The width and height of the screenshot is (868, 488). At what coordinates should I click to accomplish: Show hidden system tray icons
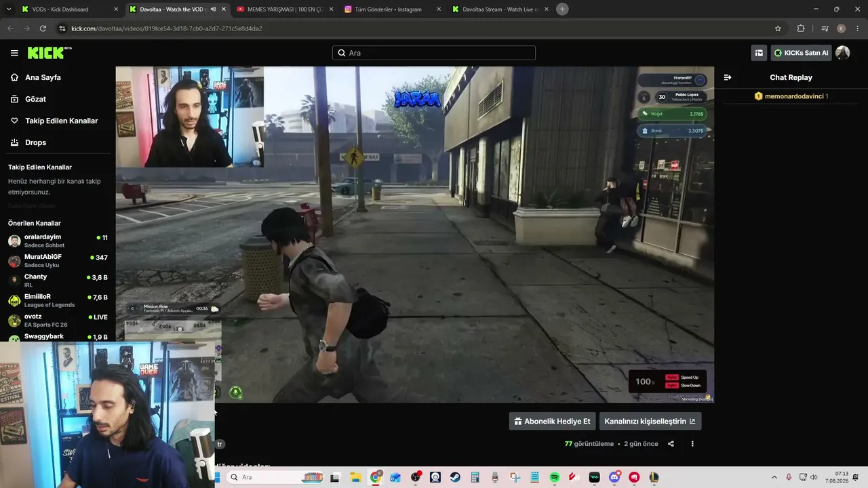(774, 478)
